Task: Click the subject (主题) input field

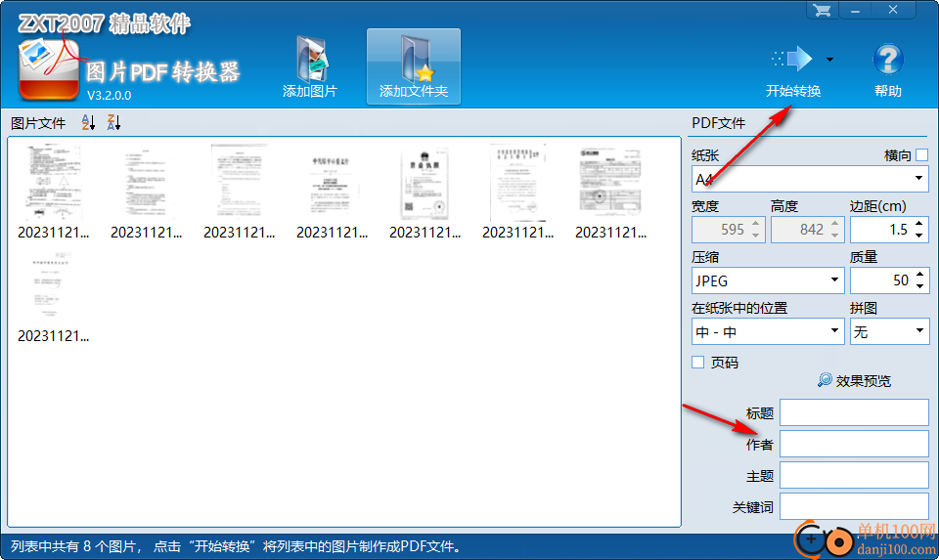Action: tap(854, 476)
